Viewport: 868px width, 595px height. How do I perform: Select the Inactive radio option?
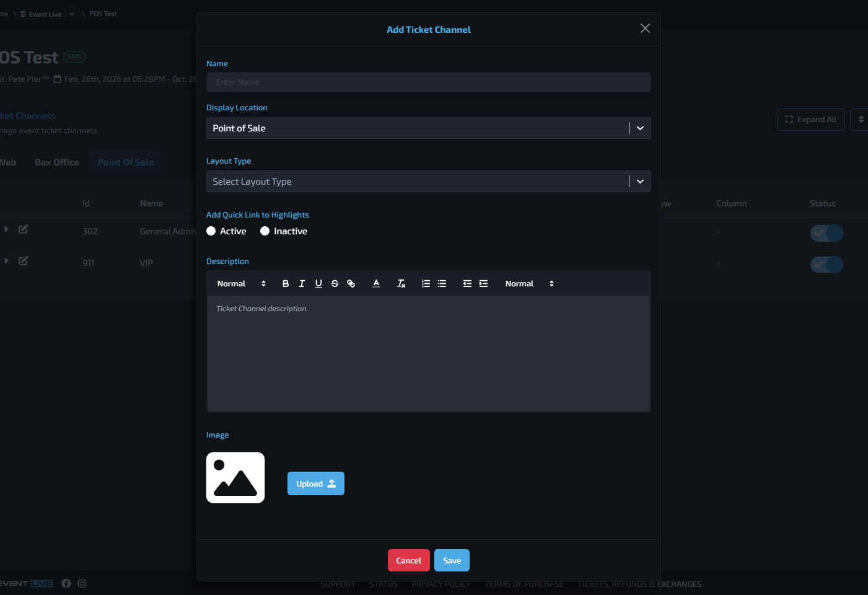[x=265, y=231]
